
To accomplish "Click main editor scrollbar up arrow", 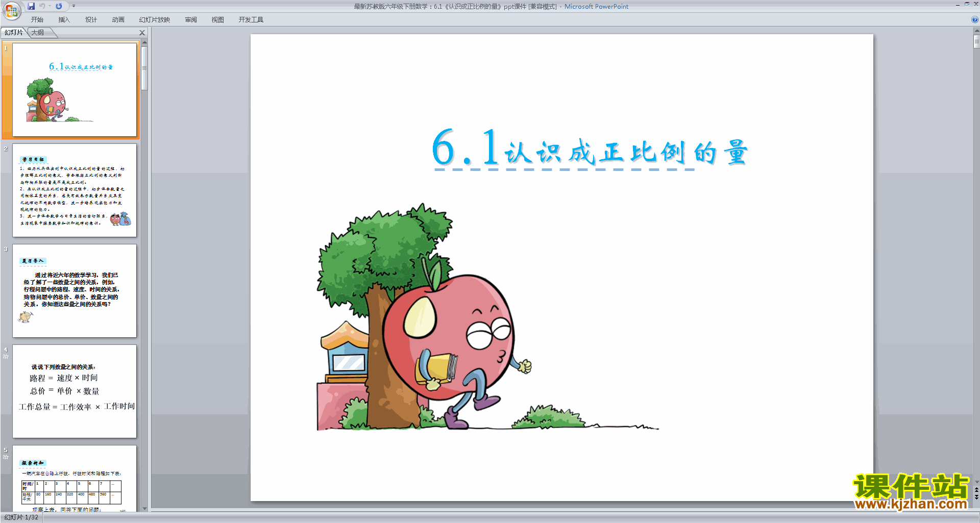I will coord(976,31).
